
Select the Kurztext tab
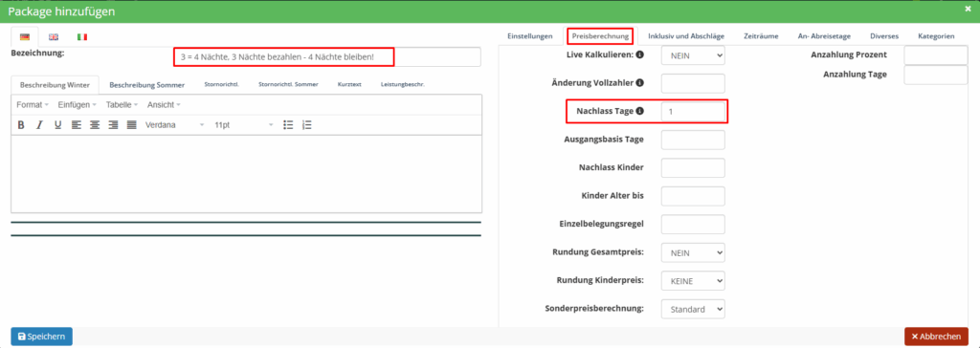349,84
